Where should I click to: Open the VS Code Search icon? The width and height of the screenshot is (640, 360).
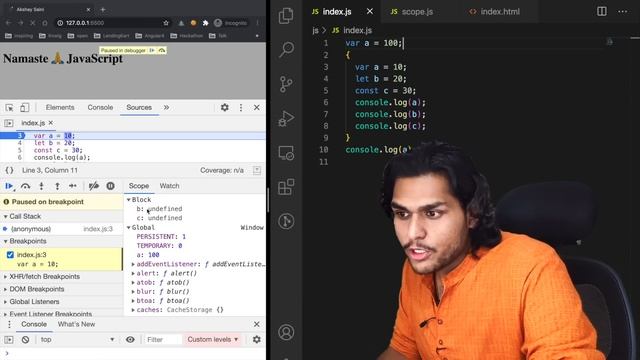286,49
